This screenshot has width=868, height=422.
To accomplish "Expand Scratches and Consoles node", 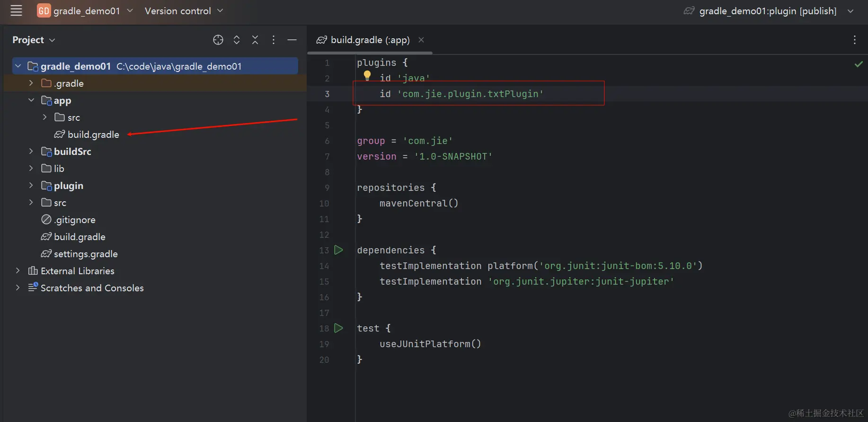I will [18, 287].
